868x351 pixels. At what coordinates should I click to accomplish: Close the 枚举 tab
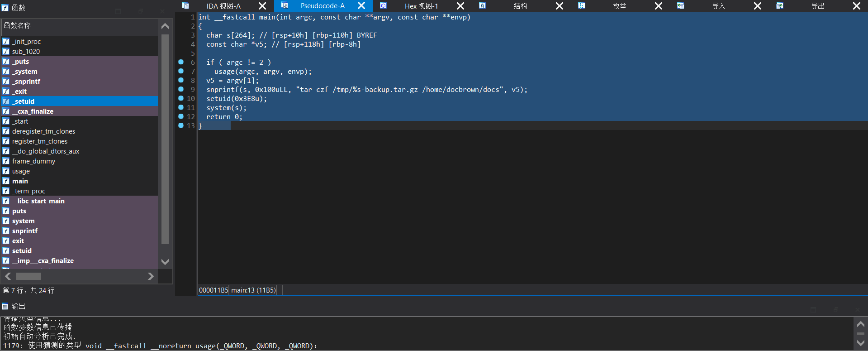[659, 6]
